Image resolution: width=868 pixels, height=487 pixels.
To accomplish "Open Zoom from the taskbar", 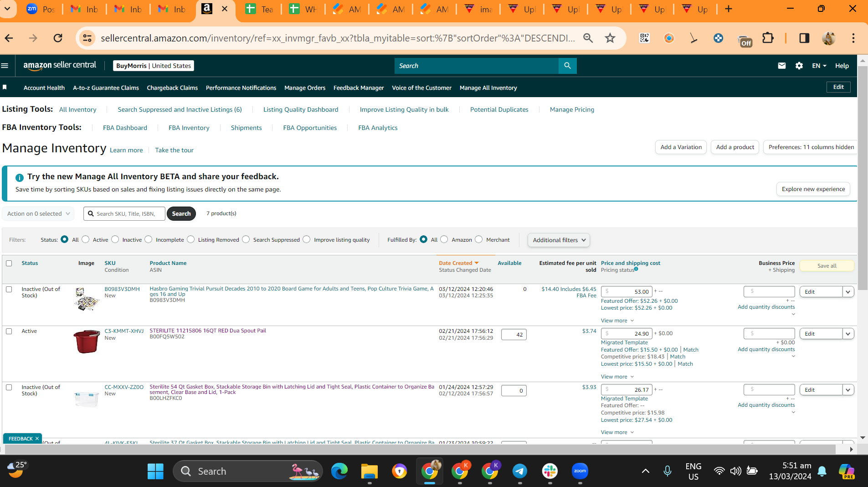I will point(580,471).
